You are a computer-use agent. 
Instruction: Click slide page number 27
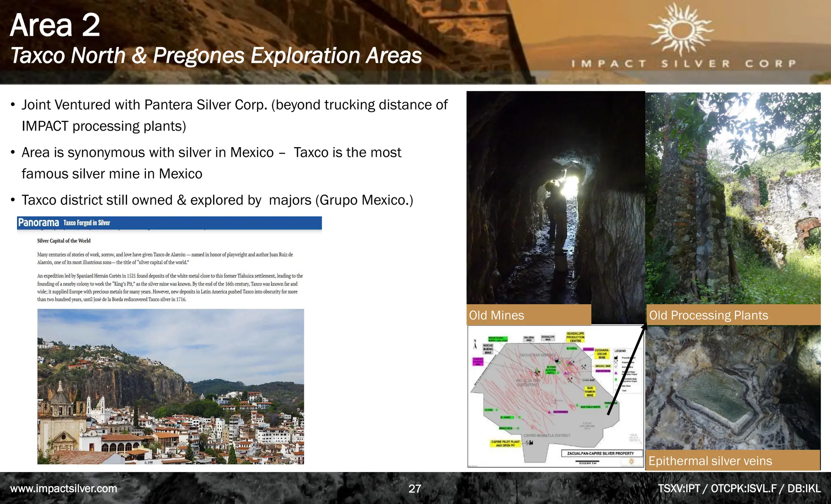point(415,489)
